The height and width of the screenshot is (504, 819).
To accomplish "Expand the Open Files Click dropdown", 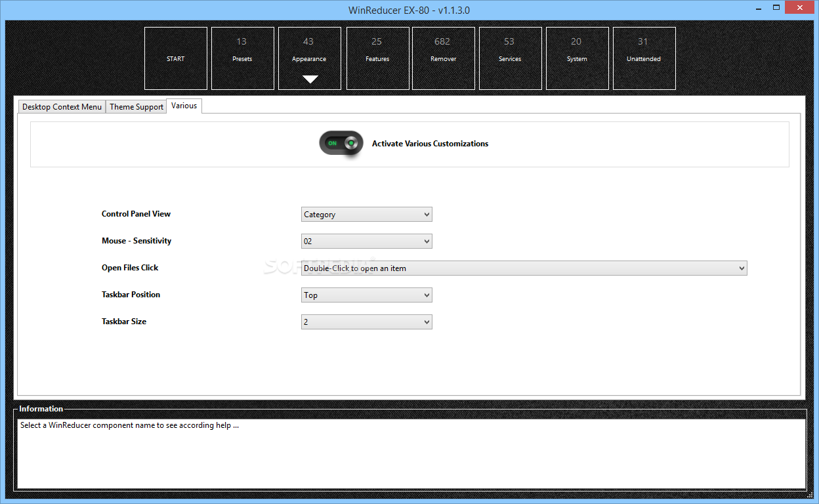I will coord(524,268).
